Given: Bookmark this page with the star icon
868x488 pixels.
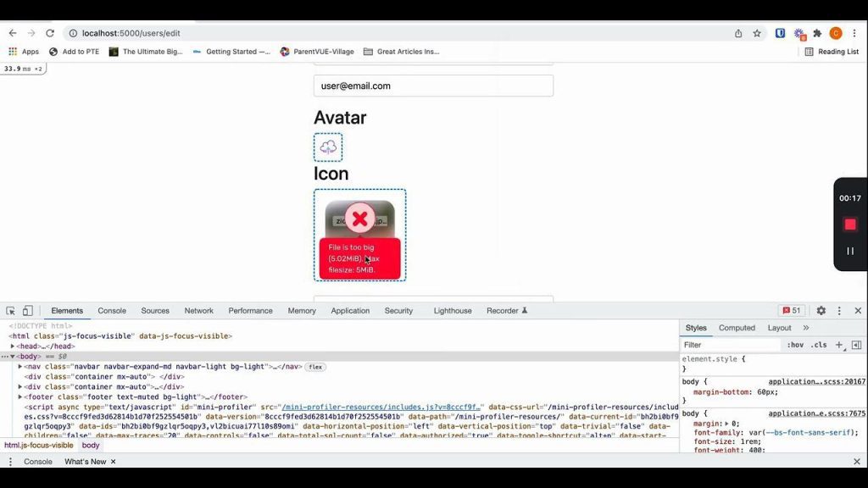Looking at the screenshot, I should pos(757,33).
